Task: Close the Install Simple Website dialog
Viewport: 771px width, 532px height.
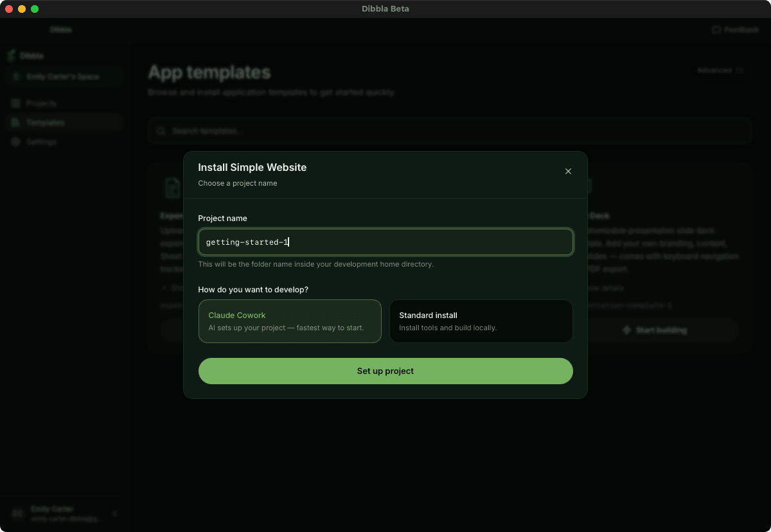Action: [568, 172]
